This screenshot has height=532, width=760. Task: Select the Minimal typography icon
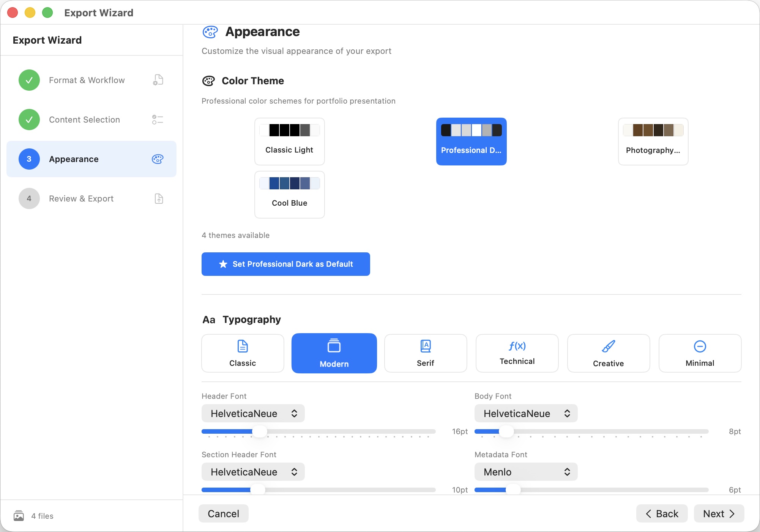coord(699,346)
